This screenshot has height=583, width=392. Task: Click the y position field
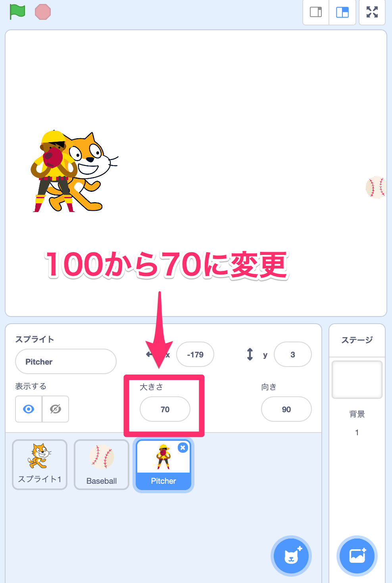(293, 354)
